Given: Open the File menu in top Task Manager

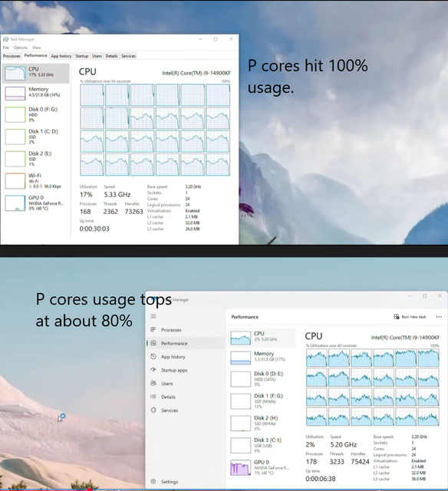Looking at the screenshot, I should 6,48.
